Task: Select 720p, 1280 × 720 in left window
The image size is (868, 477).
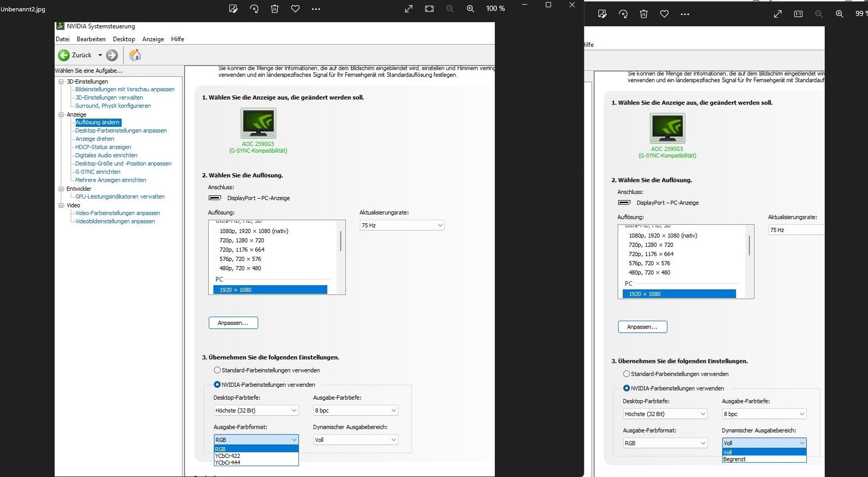Action: coord(242,240)
